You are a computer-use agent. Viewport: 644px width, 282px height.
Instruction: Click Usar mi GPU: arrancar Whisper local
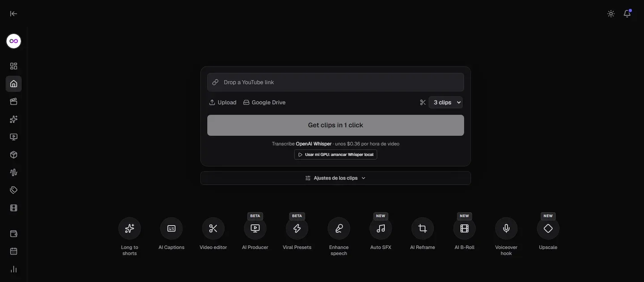(335, 154)
